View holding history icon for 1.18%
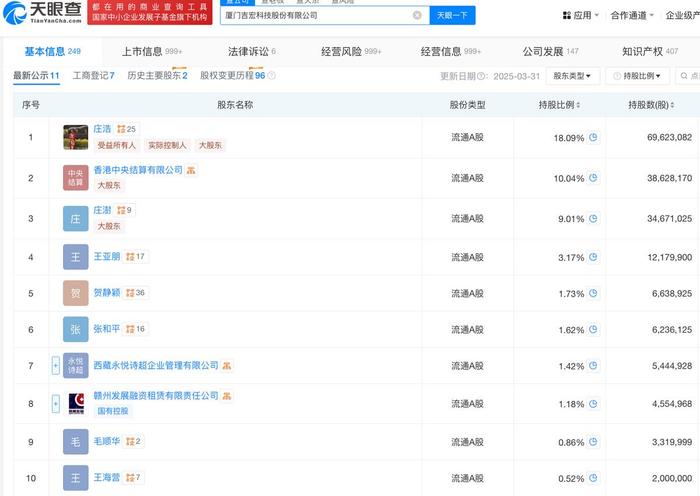 coord(593,404)
